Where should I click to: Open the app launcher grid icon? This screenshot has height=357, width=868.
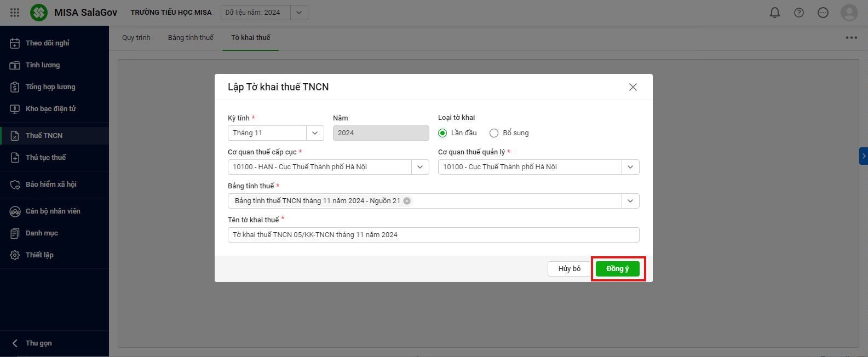pyautogui.click(x=15, y=12)
